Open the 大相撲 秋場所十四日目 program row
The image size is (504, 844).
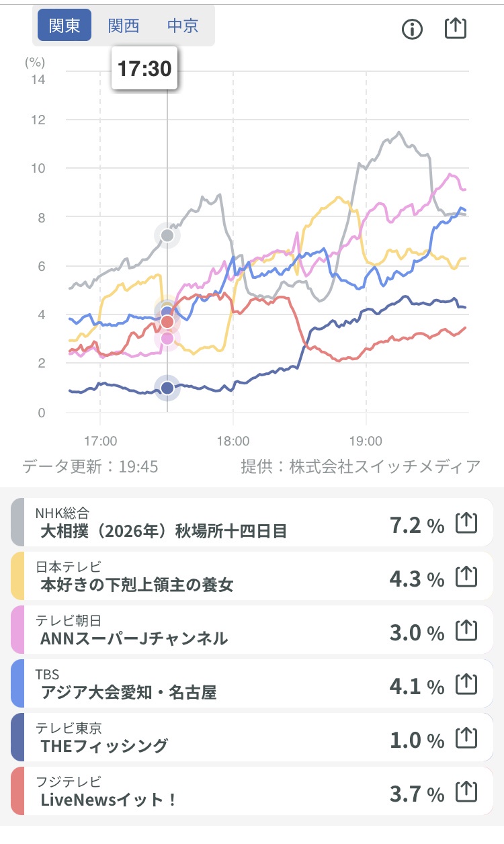252,522
